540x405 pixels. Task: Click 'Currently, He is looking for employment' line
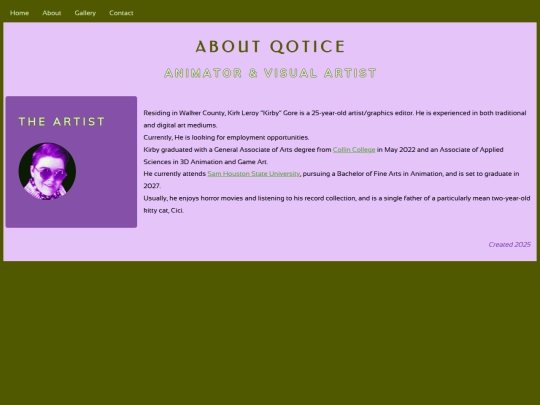click(x=226, y=137)
